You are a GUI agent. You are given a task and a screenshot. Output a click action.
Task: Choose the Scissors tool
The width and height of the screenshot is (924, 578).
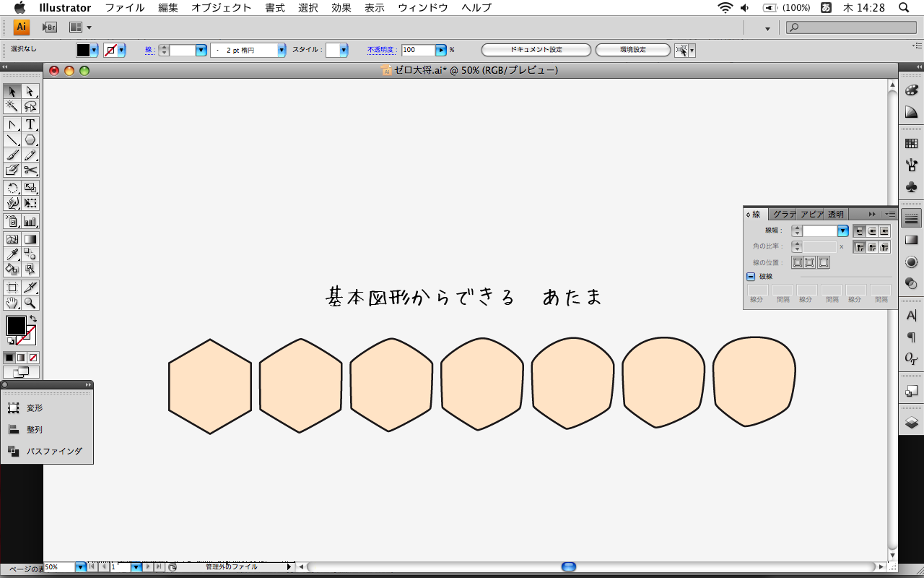pos(30,170)
